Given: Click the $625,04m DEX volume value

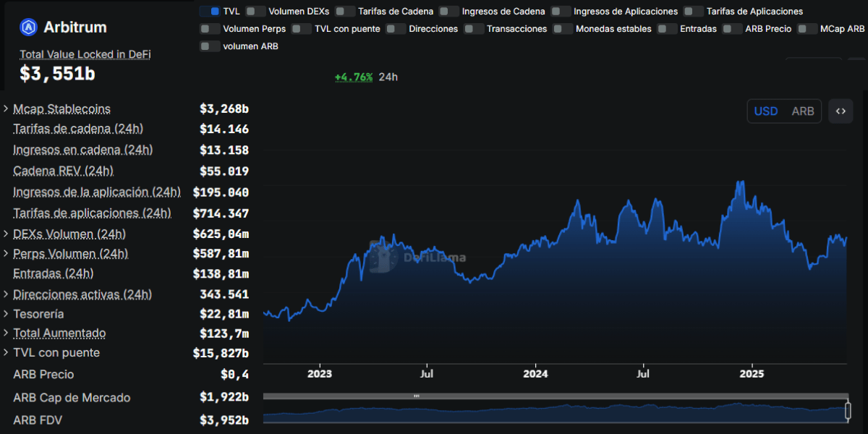Looking at the screenshot, I should point(221,234).
